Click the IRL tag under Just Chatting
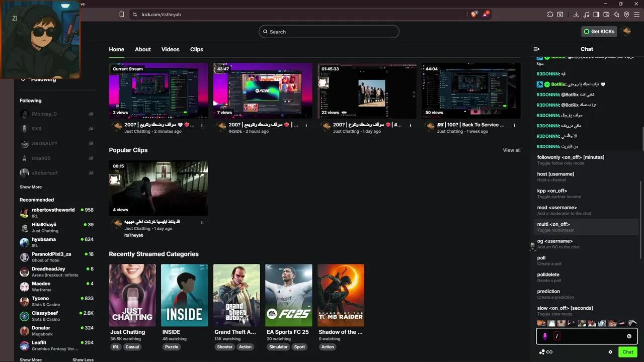The image size is (644, 362). click(116, 347)
